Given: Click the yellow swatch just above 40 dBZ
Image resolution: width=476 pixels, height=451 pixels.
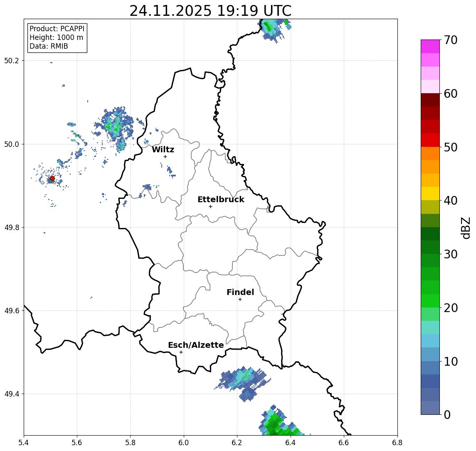Looking at the screenshot, I should coord(430,193).
